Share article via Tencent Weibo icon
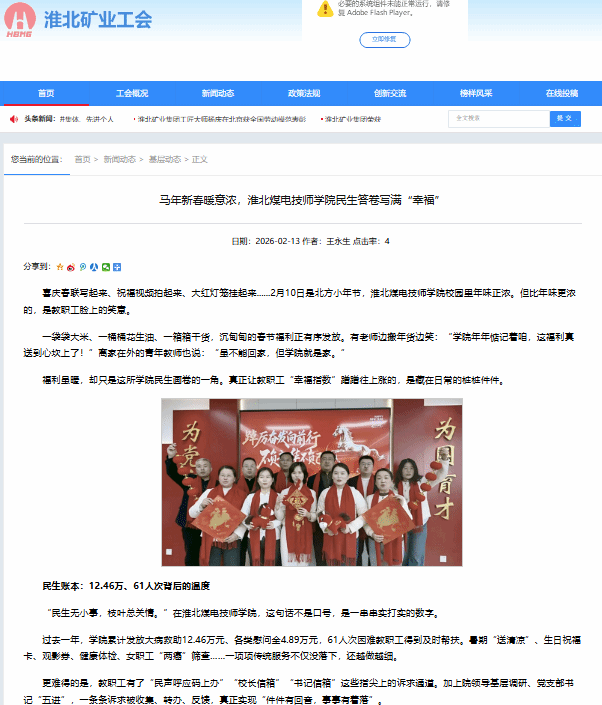 tap(83, 267)
